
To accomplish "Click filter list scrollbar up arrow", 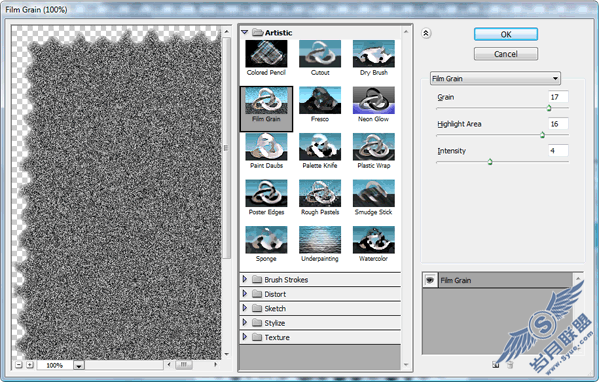I will pos(406,32).
